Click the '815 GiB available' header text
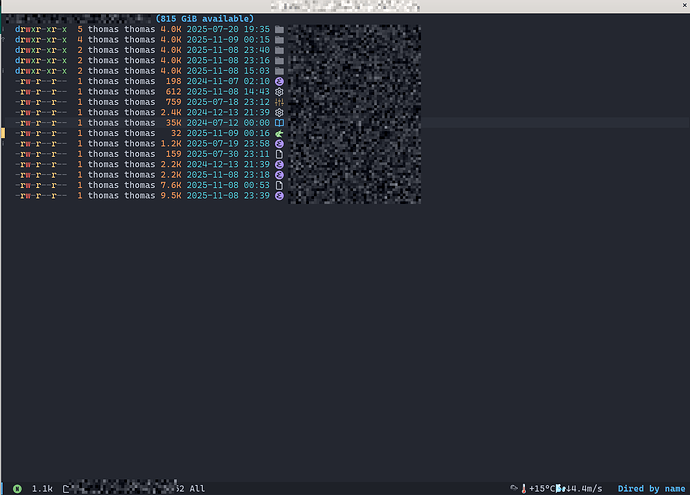Image resolution: width=690 pixels, height=495 pixels. click(205, 18)
